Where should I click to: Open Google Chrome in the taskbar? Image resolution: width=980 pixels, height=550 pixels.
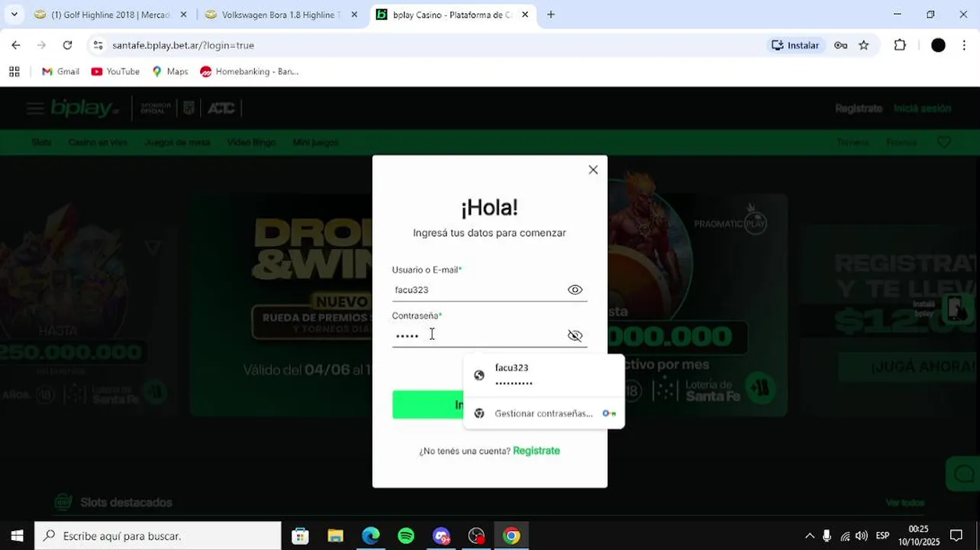(511, 536)
